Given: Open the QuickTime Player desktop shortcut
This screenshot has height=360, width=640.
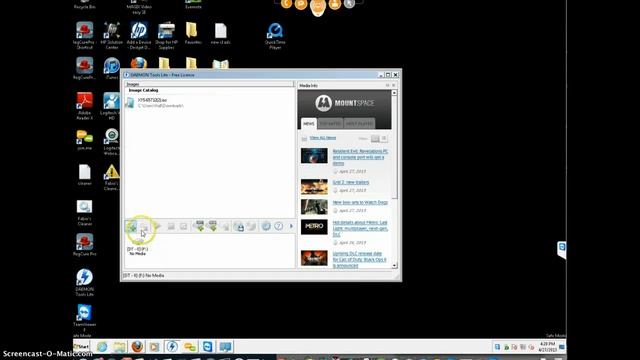Looking at the screenshot, I should tap(275, 36).
